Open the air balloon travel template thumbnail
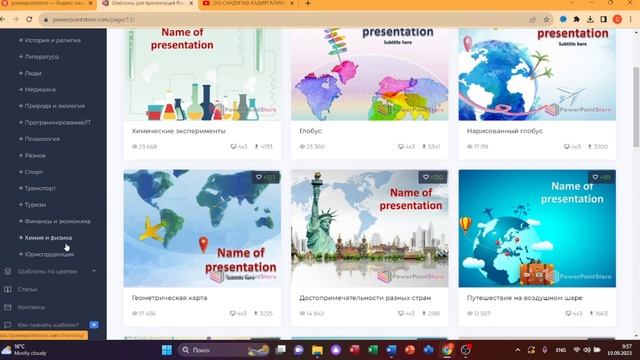Image resolution: width=640 pixels, height=360 pixels. [x=537, y=229]
